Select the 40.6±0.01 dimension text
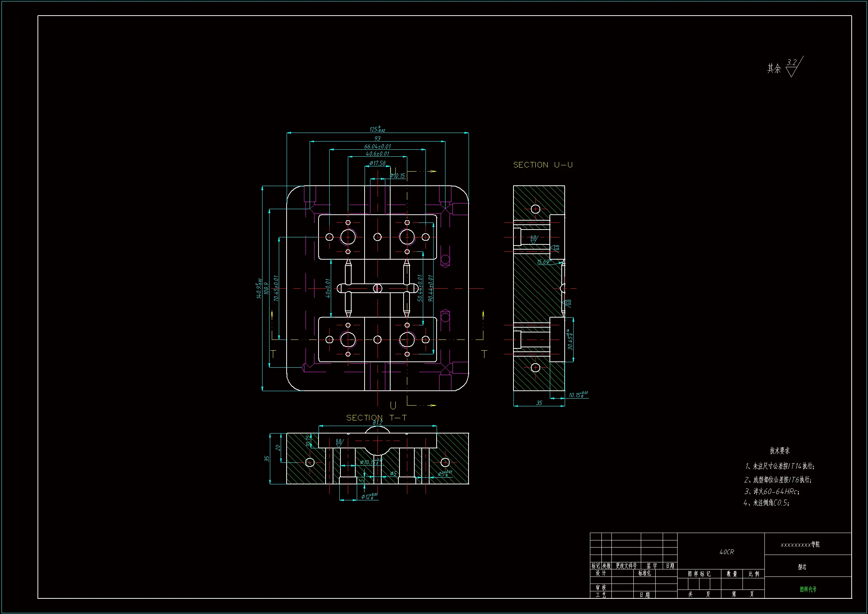This screenshot has width=868, height=614. point(377,154)
